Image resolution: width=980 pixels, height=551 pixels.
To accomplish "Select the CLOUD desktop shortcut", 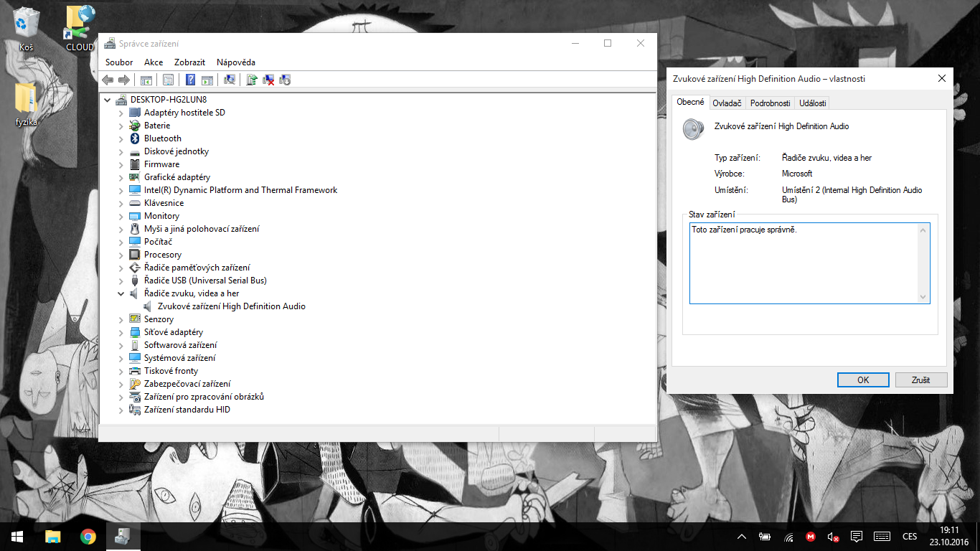I will (x=80, y=29).
